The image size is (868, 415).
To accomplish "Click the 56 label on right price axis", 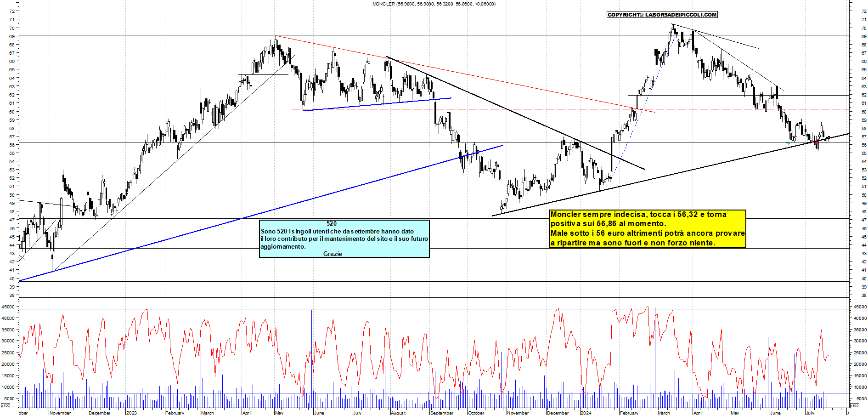I will point(864,145).
